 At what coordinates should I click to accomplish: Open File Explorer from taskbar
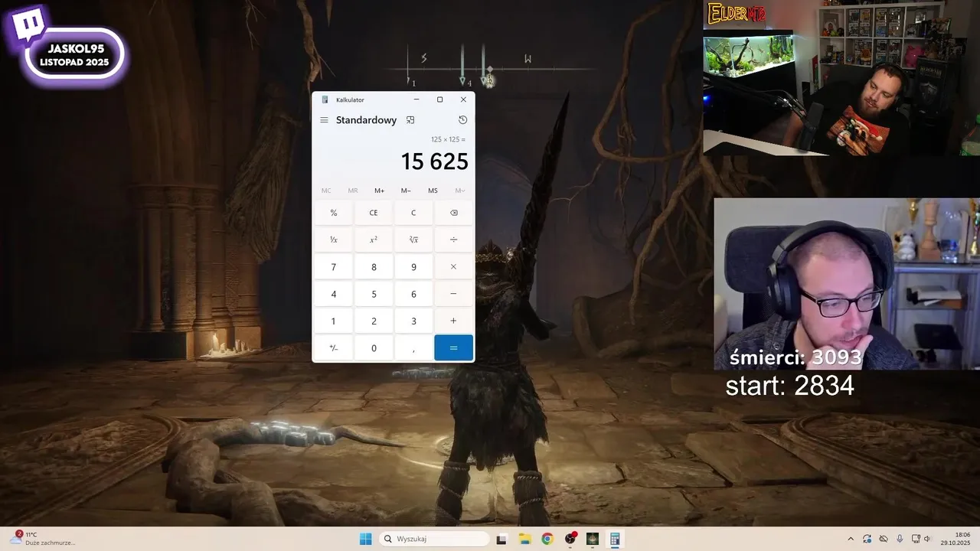[x=524, y=539]
